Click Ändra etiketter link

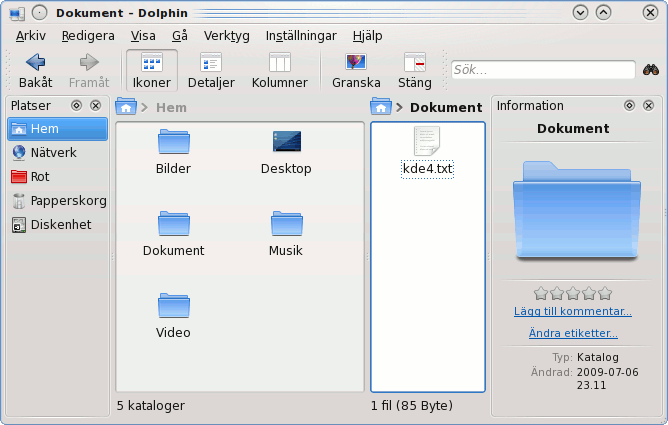(x=573, y=334)
